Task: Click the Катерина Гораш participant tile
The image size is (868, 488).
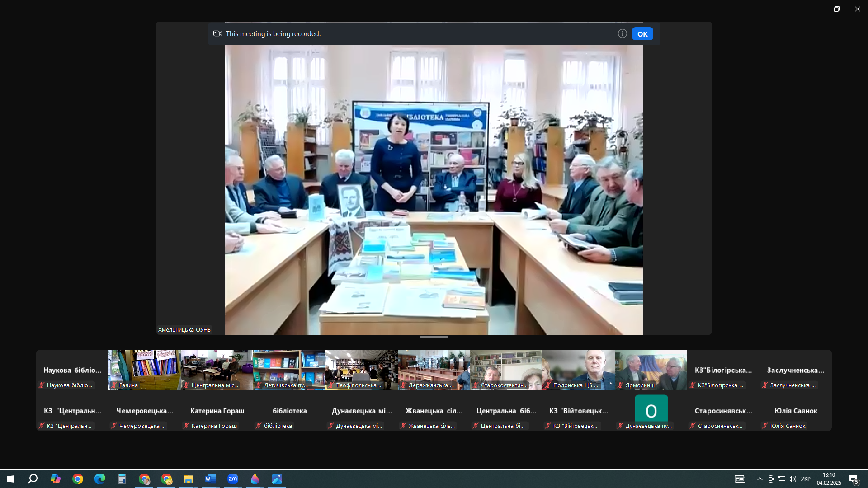Action: pos(217,411)
